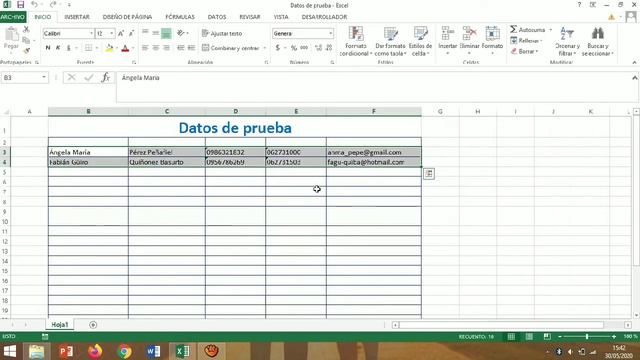The height and width of the screenshot is (360, 640).
Task: Click the text orientation icon
Action: click(181, 33)
